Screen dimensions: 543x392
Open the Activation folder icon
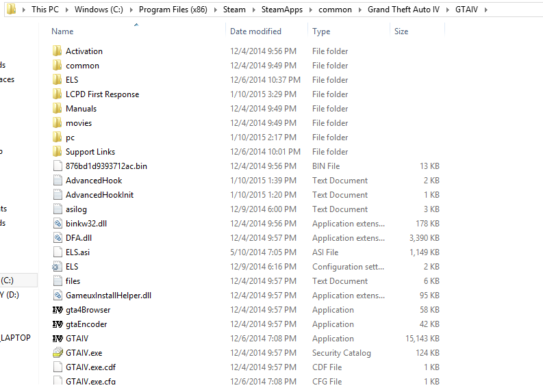(58, 51)
